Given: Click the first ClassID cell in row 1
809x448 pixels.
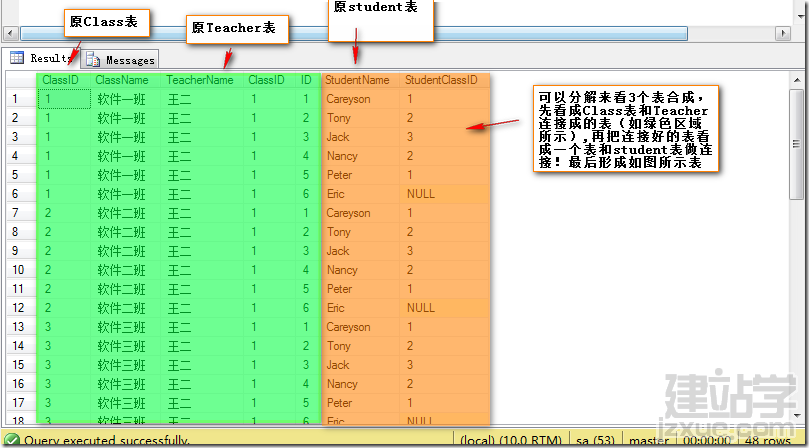Looking at the screenshot, I should [x=64, y=99].
